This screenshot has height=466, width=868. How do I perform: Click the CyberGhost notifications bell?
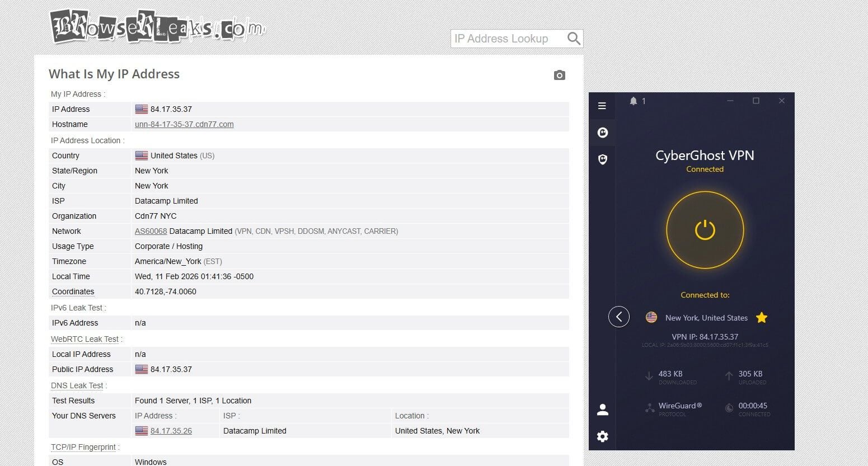click(x=634, y=101)
